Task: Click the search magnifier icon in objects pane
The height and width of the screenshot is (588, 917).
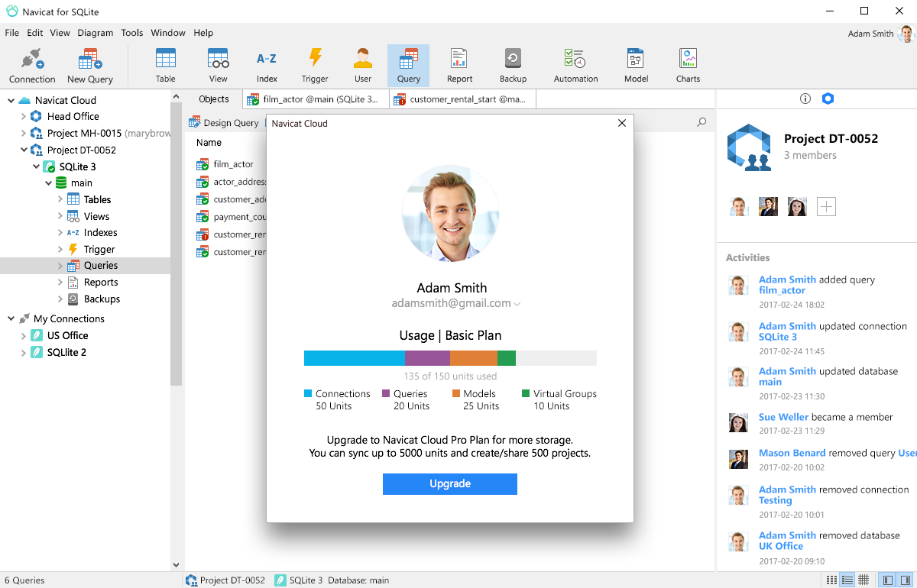Action: [702, 122]
